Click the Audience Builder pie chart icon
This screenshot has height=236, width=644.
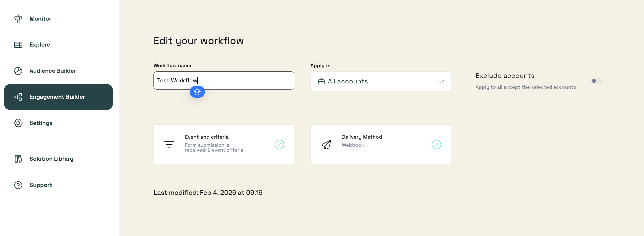18,71
